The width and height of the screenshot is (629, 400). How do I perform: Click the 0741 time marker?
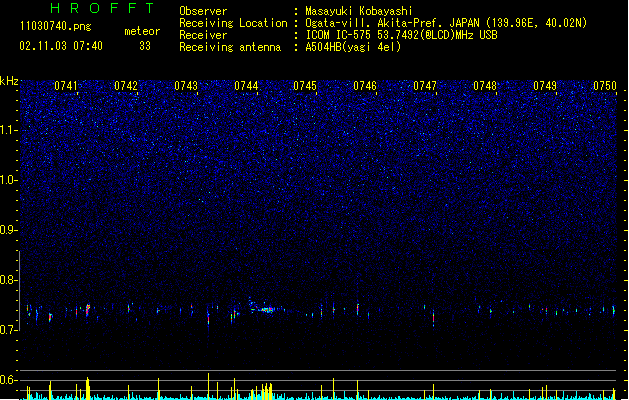point(66,86)
